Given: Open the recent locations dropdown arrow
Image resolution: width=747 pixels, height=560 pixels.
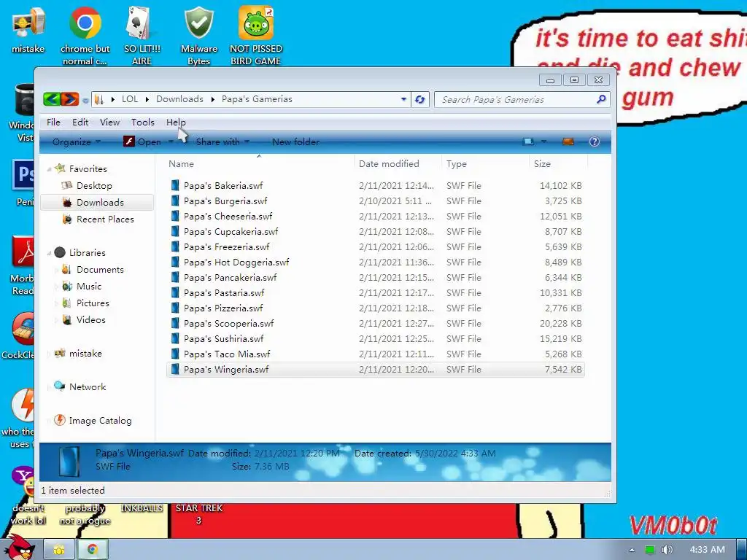Looking at the screenshot, I should tap(85, 101).
